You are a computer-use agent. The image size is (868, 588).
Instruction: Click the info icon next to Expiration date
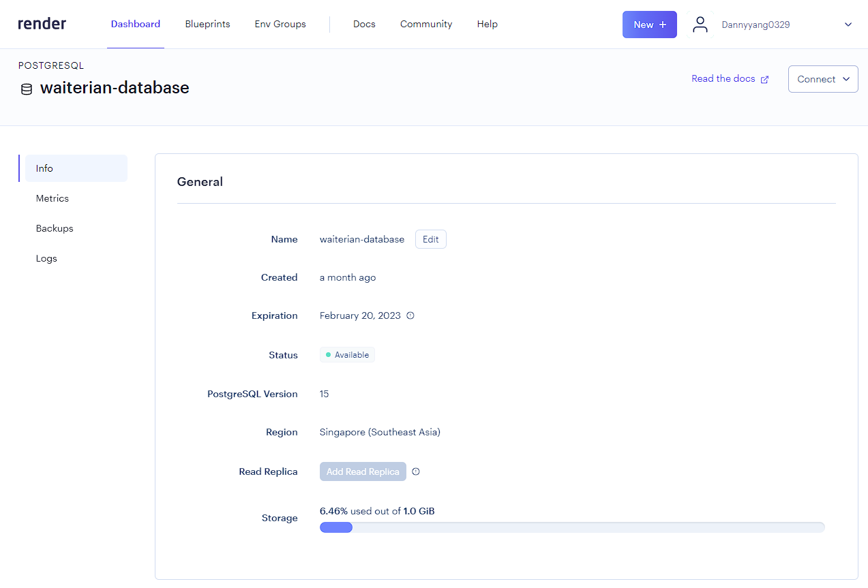point(410,315)
